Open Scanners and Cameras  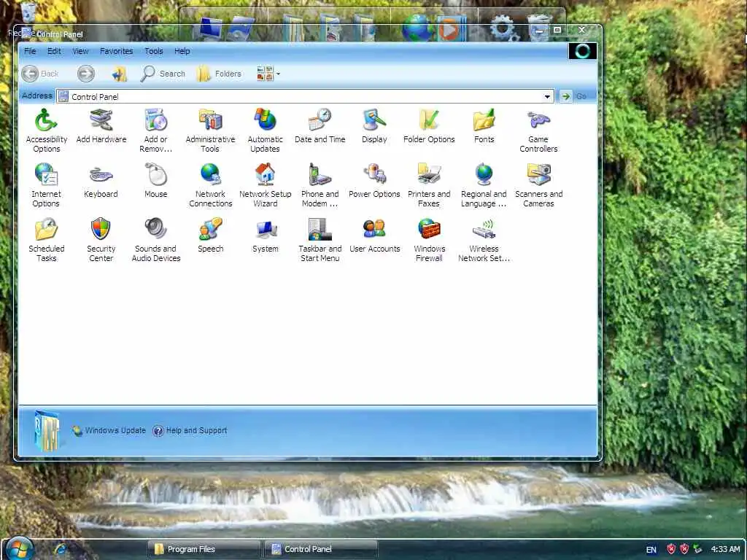pyautogui.click(x=538, y=184)
